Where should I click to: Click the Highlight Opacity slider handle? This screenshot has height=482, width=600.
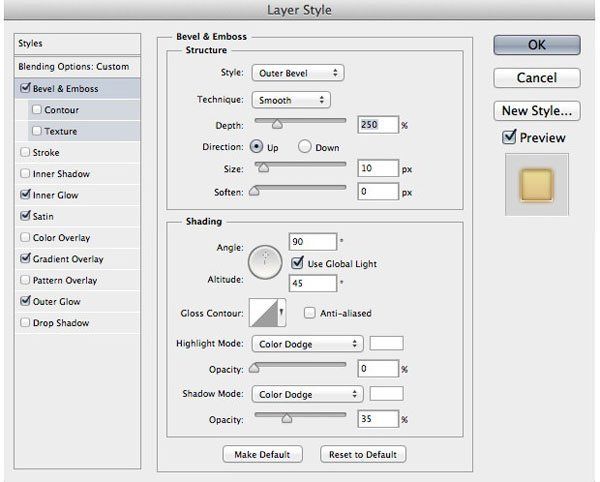point(254,368)
